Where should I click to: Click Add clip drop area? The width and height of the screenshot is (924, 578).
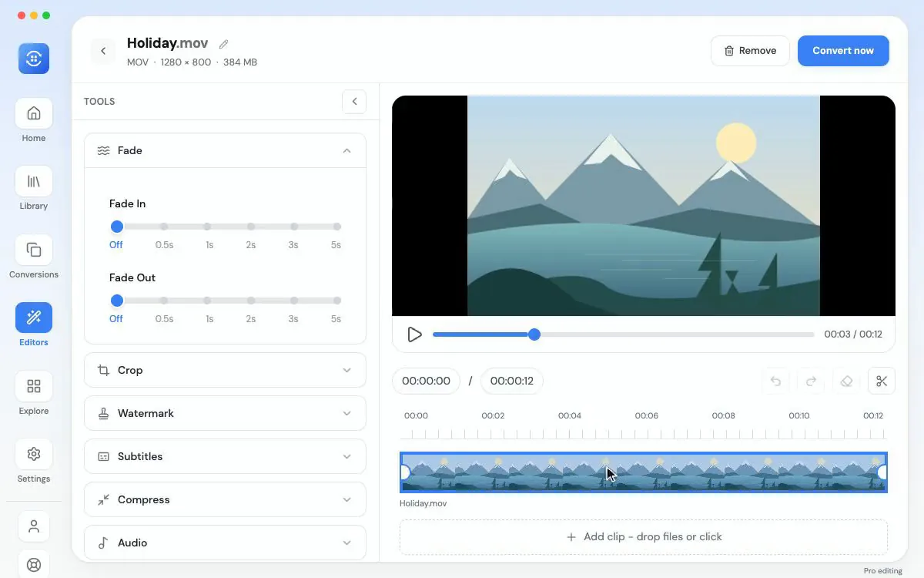click(x=644, y=537)
